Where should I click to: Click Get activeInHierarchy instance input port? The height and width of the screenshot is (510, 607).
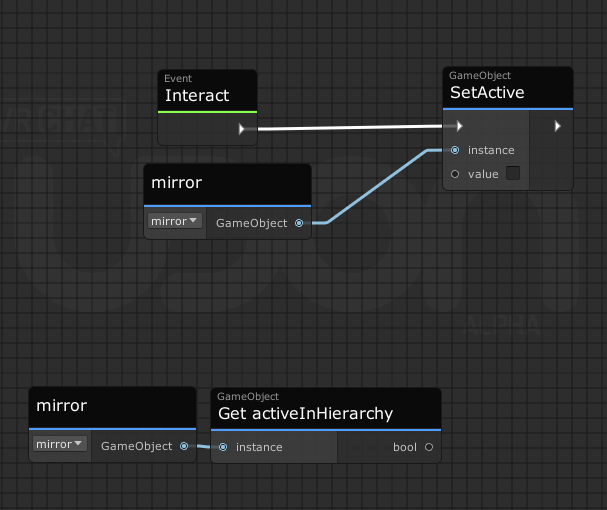[x=223, y=447]
